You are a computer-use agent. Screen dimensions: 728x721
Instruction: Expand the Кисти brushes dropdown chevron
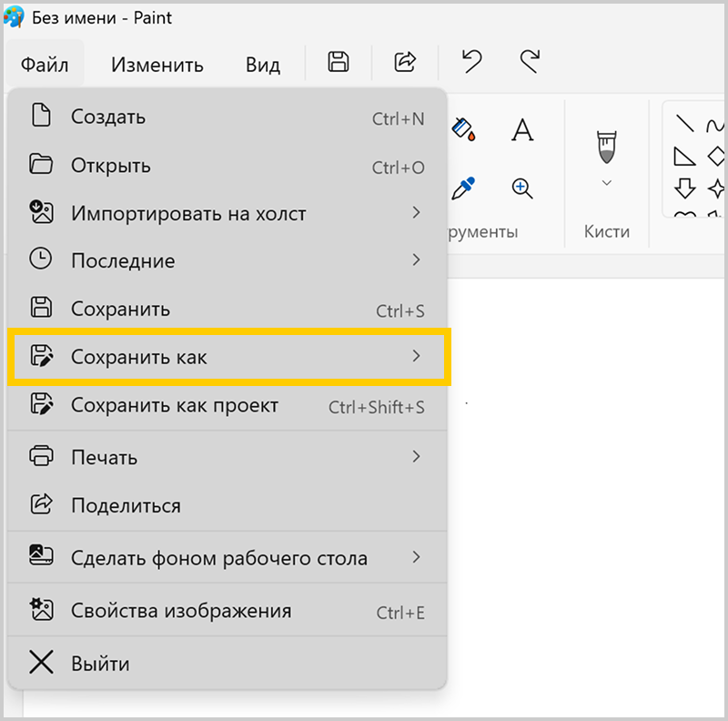click(606, 183)
